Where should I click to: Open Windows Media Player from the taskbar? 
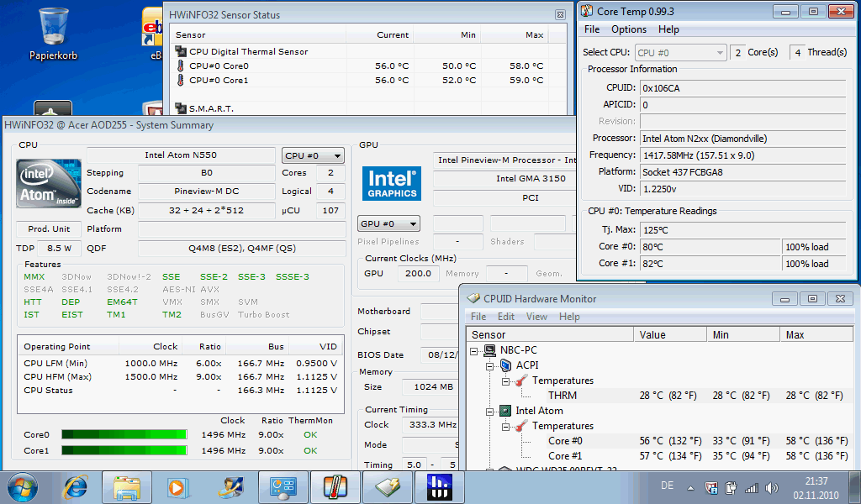(177, 486)
